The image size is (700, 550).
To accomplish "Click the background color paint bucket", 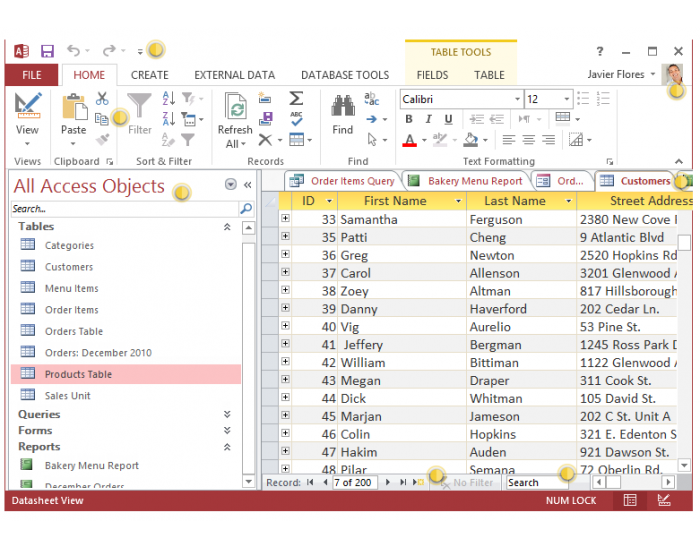I will click(471, 140).
